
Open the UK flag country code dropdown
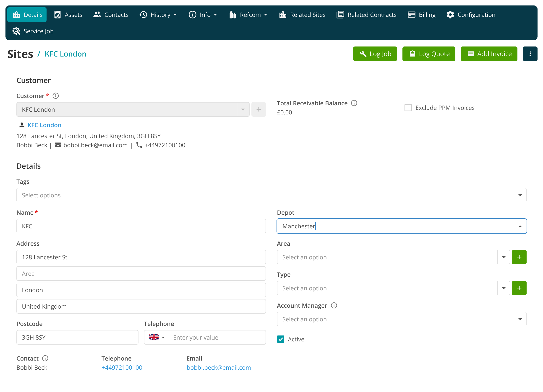[x=157, y=338]
